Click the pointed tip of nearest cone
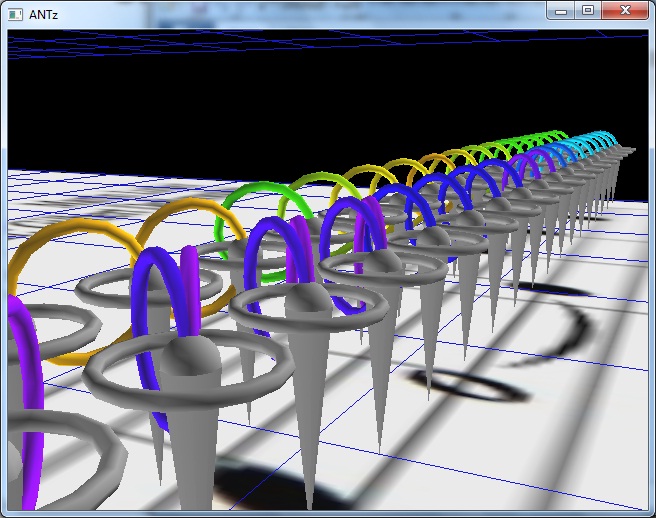The image size is (656, 518). pos(310,503)
